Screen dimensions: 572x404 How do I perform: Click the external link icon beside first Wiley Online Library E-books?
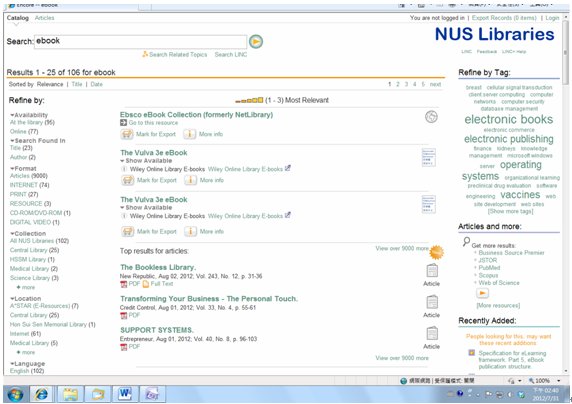click(288, 168)
